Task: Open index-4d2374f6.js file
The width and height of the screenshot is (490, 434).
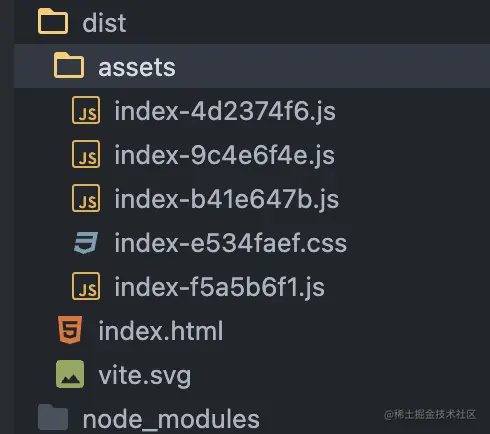Action: (x=225, y=111)
